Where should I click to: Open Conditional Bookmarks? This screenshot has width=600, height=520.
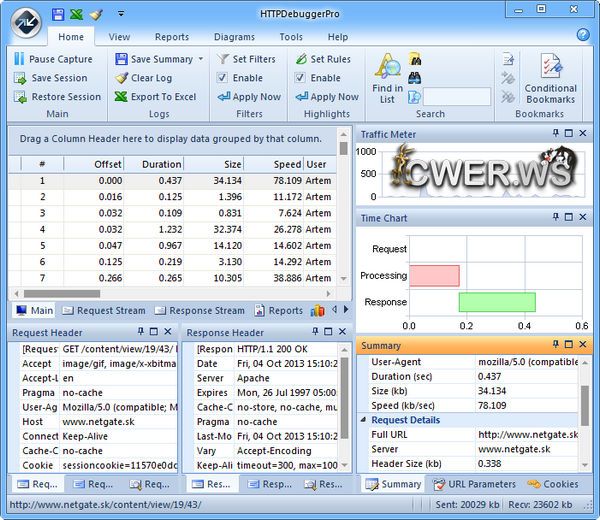[x=551, y=78]
